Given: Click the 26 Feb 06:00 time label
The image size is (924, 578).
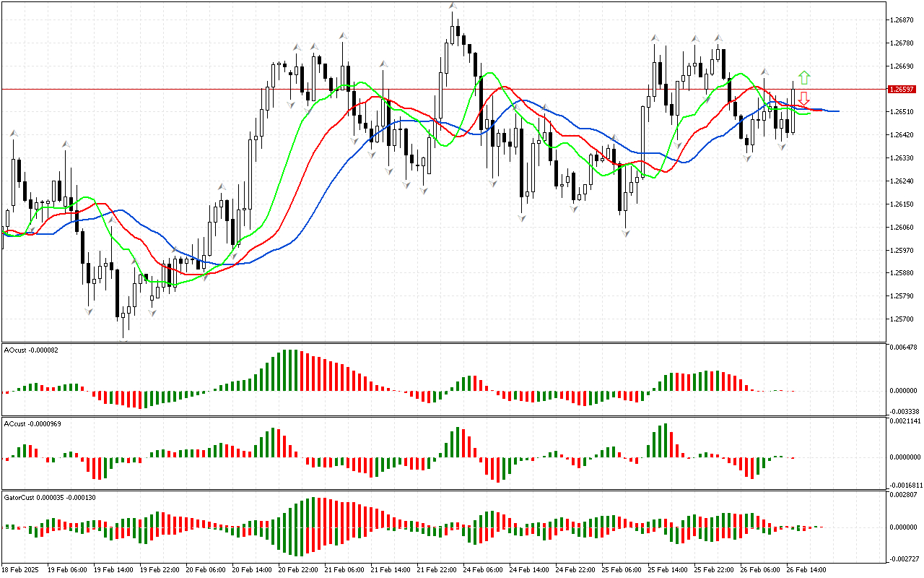Looking at the screenshot, I should tap(760, 569).
